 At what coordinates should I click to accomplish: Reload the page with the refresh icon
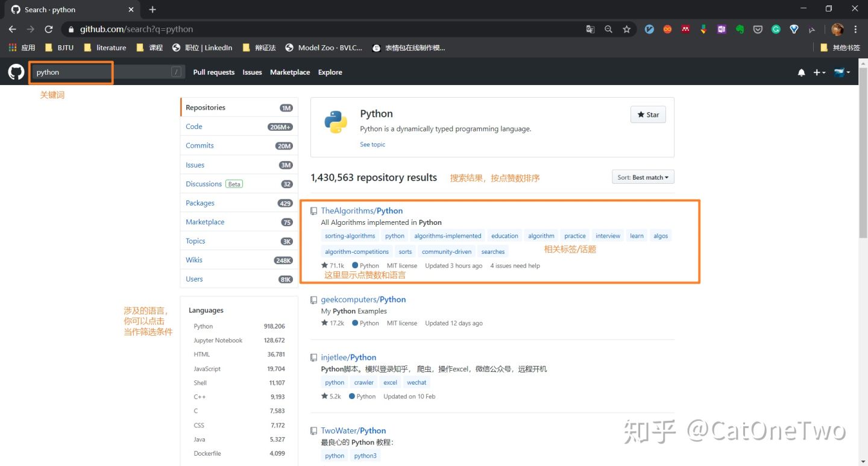coord(49,29)
